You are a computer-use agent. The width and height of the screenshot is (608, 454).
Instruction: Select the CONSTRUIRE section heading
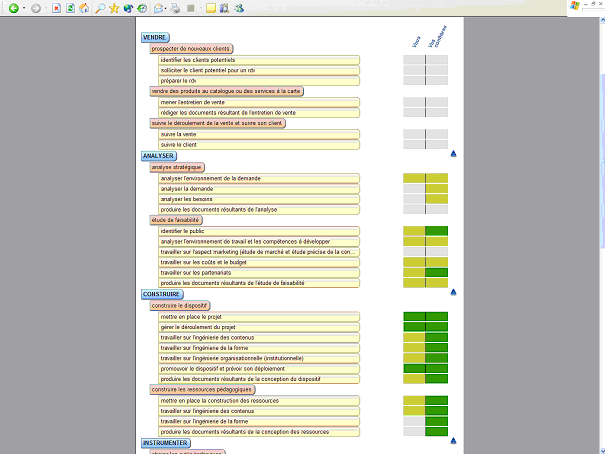(x=161, y=294)
